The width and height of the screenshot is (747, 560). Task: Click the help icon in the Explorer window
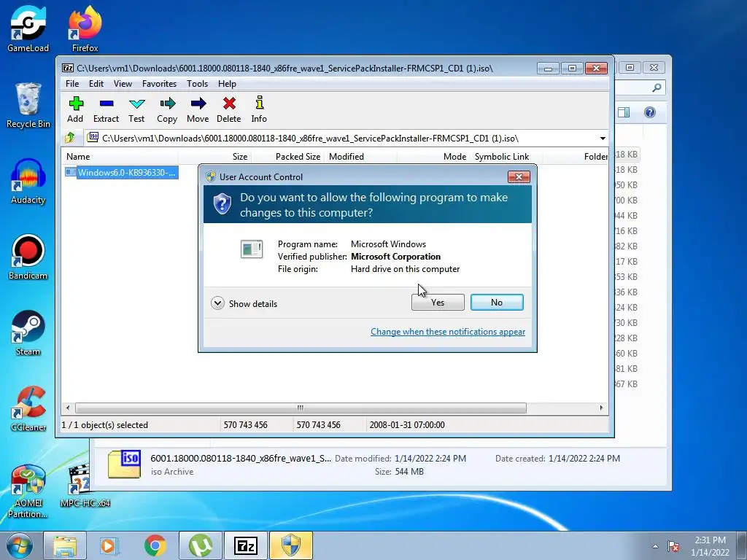coord(649,112)
